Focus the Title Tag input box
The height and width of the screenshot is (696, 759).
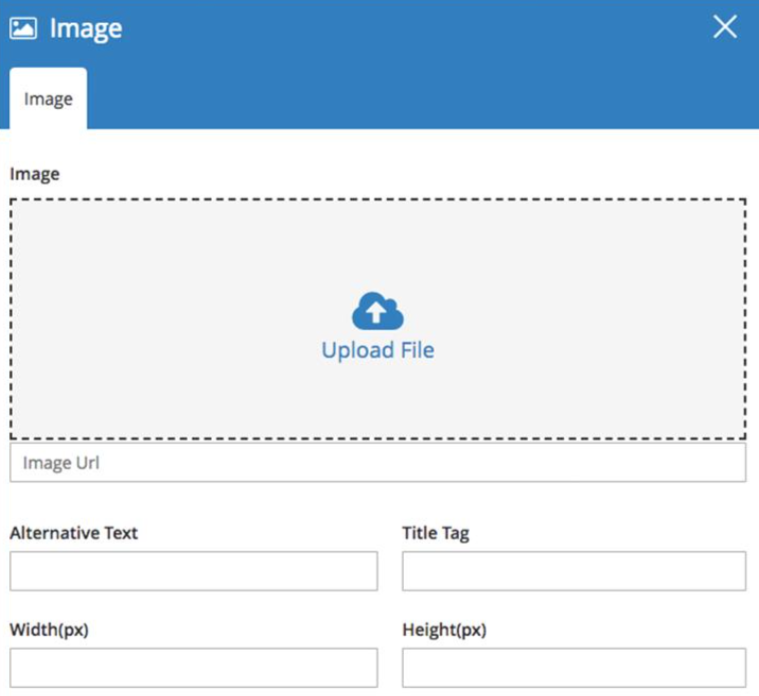574,571
